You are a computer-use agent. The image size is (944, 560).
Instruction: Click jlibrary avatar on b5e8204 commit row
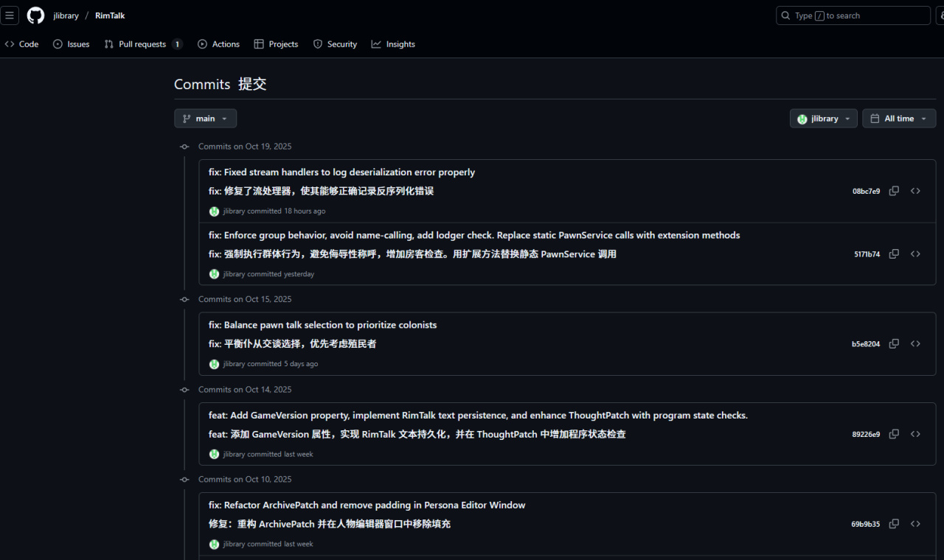[x=214, y=364]
